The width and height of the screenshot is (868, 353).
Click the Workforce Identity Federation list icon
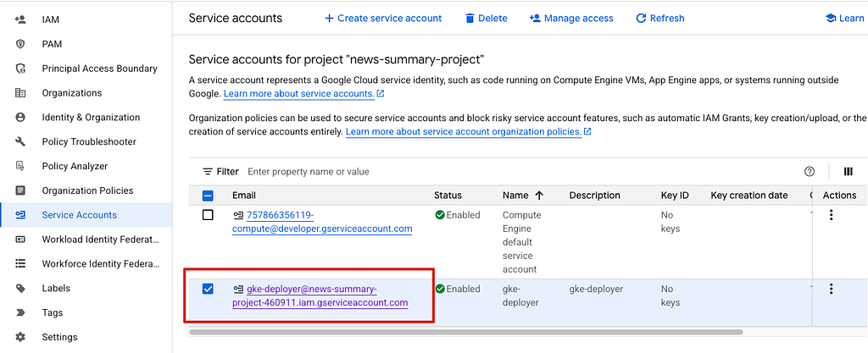pos(20,264)
